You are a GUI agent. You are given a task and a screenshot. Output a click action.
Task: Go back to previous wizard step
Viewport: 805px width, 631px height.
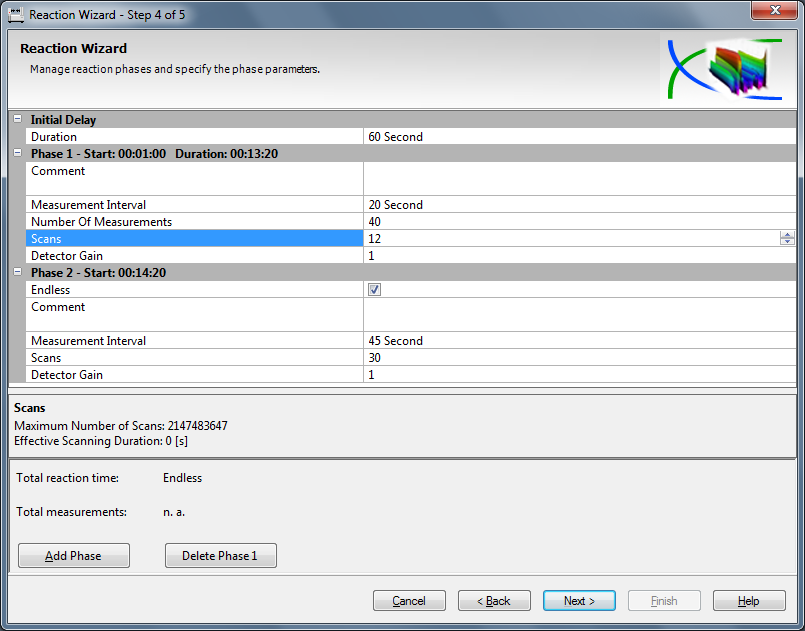tap(494, 601)
